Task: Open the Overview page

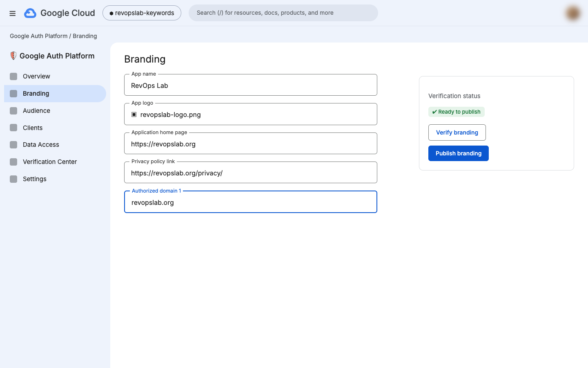Action: click(x=55, y=76)
